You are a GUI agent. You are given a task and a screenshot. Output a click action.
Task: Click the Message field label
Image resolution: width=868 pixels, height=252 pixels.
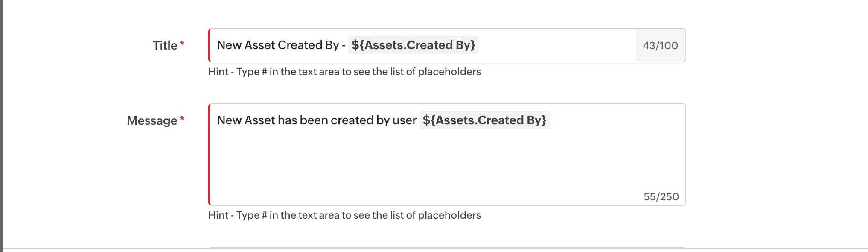(152, 121)
